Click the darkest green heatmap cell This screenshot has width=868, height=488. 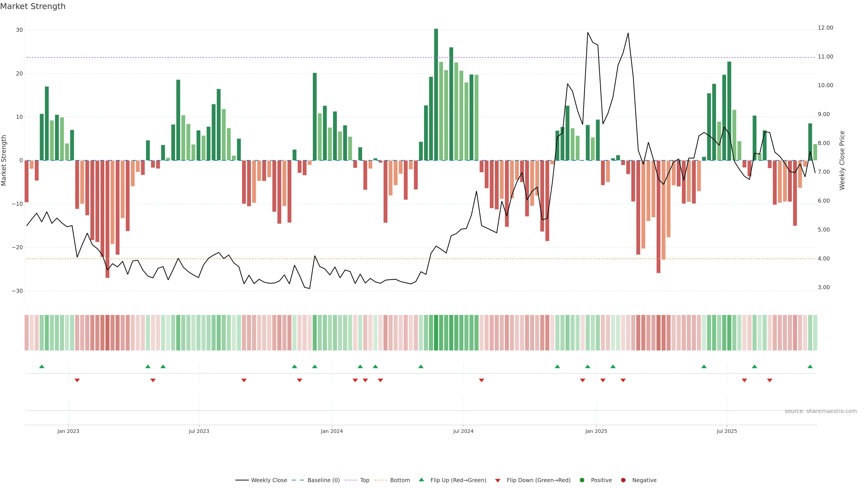pos(436,333)
